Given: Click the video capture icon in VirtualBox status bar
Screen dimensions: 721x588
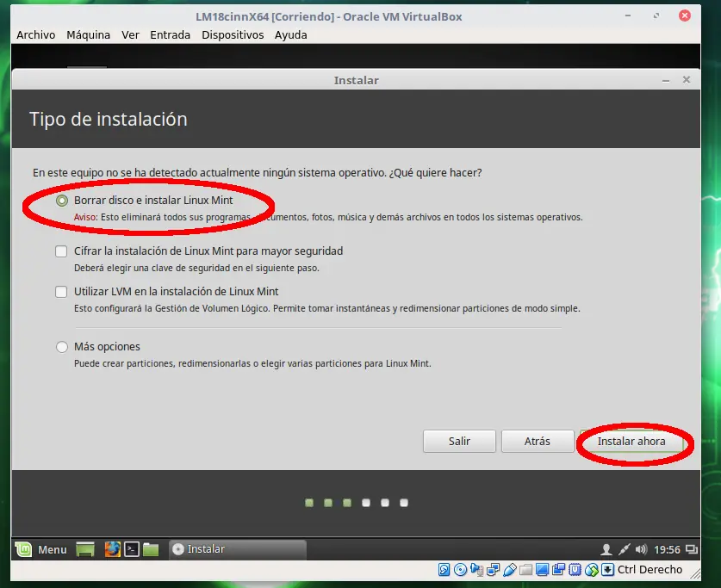Looking at the screenshot, I should (x=559, y=570).
